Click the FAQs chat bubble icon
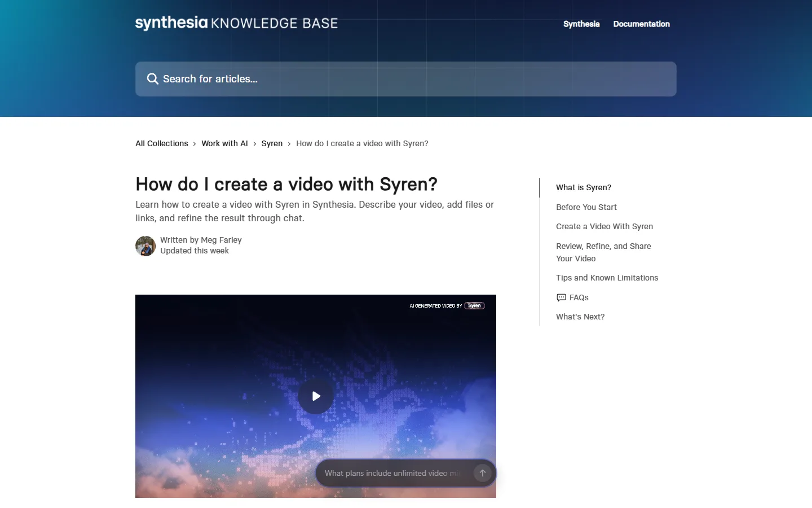This screenshot has height=508, width=812. click(x=561, y=297)
